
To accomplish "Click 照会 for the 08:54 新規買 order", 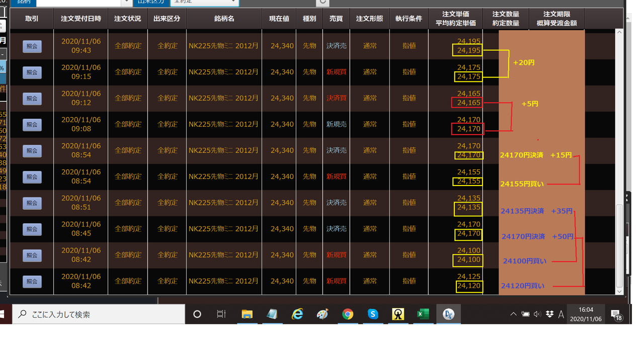I will pyautogui.click(x=32, y=177).
